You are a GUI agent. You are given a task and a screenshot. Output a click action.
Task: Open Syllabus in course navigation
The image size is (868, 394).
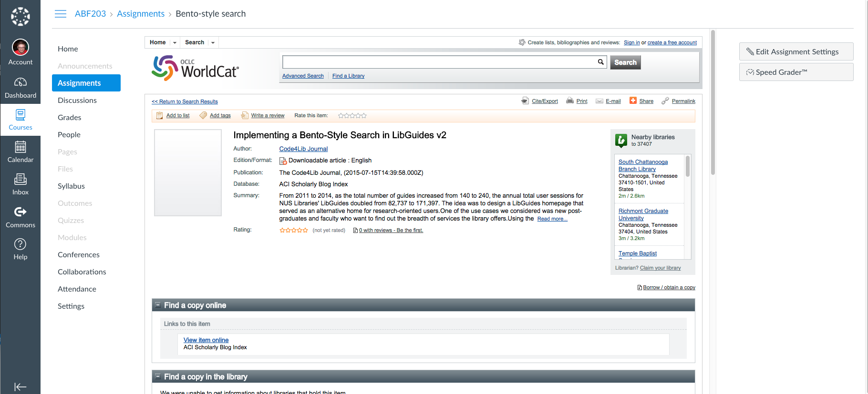coord(71,186)
